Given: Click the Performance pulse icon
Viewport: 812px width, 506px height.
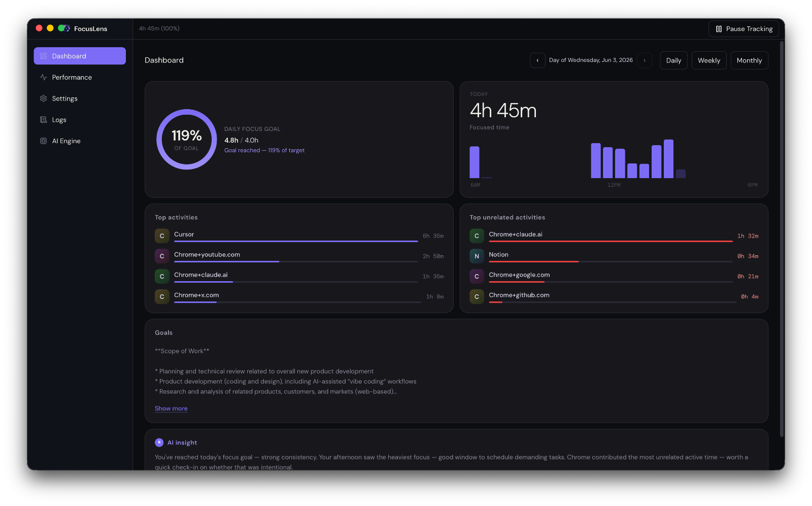Looking at the screenshot, I should click(x=43, y=77).
